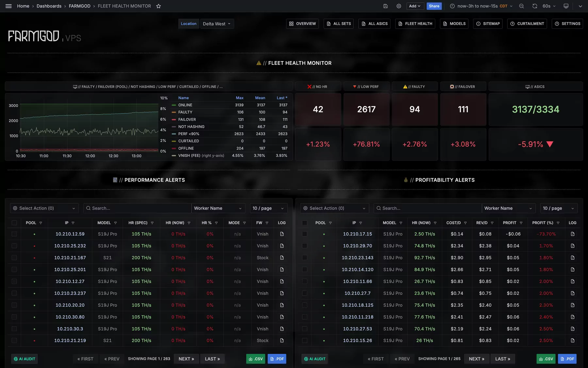Open dashboard settings gear icon
The height and width of the screenshot is (368, 588).
pyautogui.click(x=399, y=6)
